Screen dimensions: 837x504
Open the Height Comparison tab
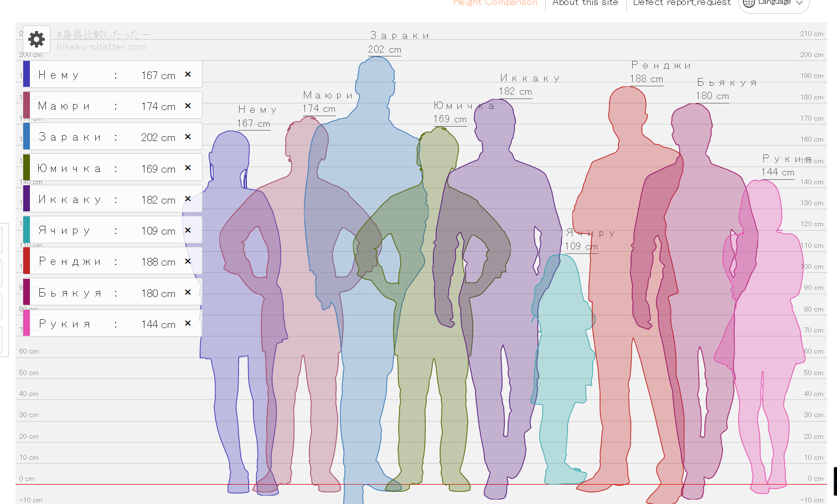coord(495,3)
